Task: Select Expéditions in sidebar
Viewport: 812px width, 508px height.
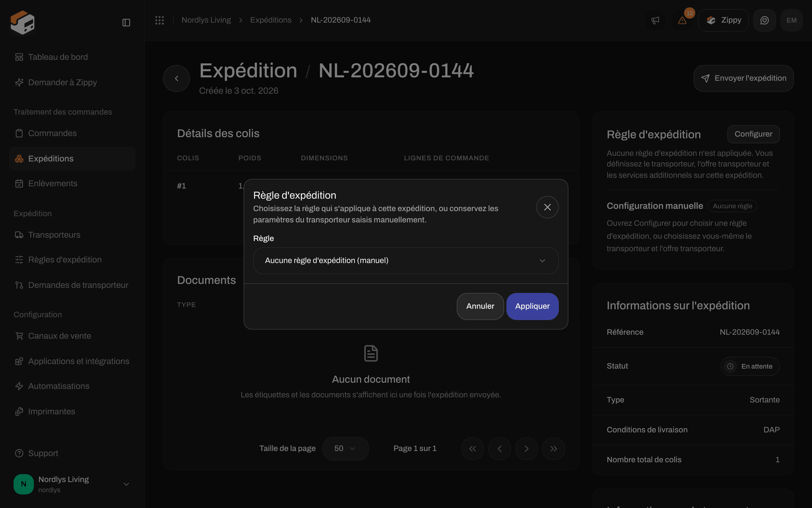Action: [x=72, y=159]
